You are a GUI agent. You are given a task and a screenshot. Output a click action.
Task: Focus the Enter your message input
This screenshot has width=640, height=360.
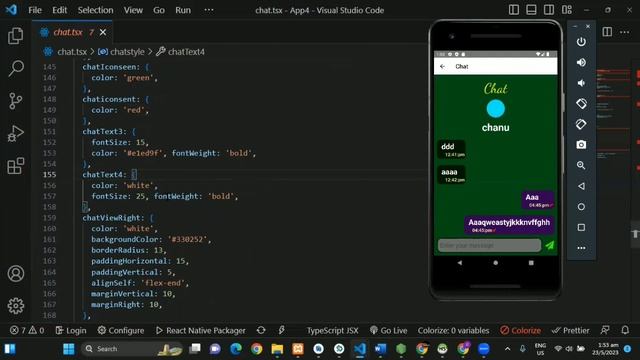(x=489, y=245)
